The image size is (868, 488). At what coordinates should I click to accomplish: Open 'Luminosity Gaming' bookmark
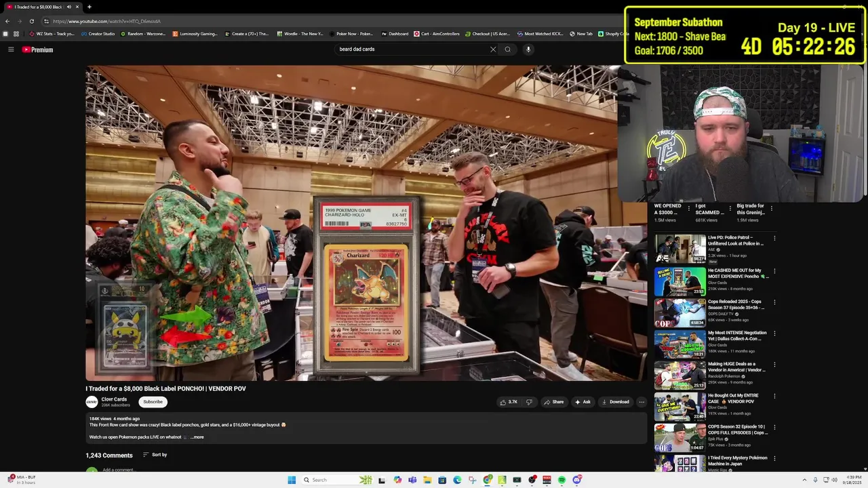195,34
